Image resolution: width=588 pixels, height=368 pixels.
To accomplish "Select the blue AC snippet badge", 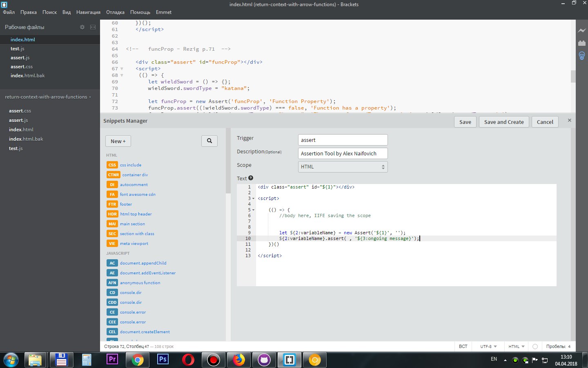I will click(112, 263).
